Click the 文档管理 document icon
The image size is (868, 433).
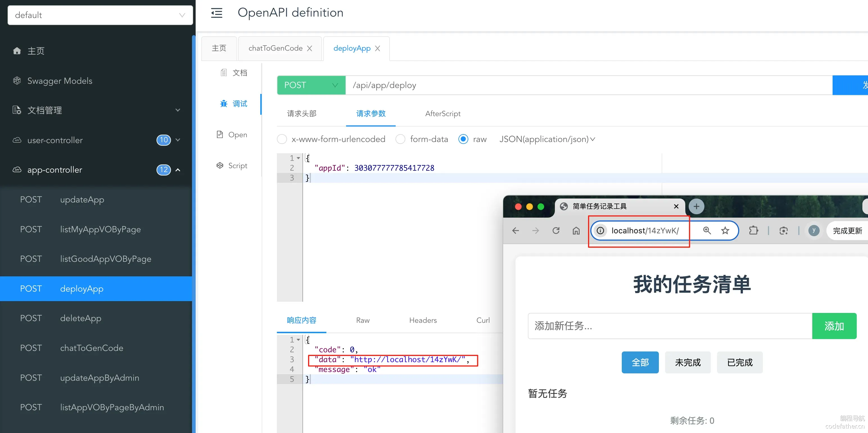pyautogui.click(x=17, y=110)
